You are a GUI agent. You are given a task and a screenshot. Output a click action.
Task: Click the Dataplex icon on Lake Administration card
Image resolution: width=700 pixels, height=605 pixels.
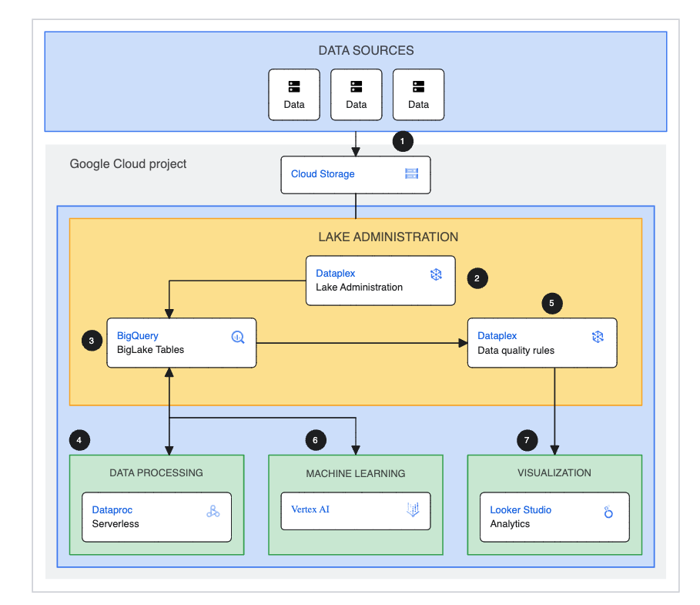coord(436,274)
